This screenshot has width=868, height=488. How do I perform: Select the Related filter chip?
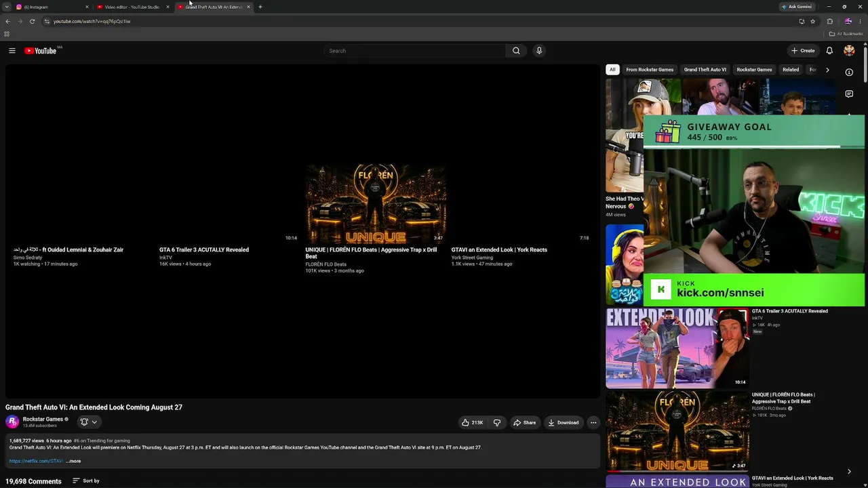(791, 70)
